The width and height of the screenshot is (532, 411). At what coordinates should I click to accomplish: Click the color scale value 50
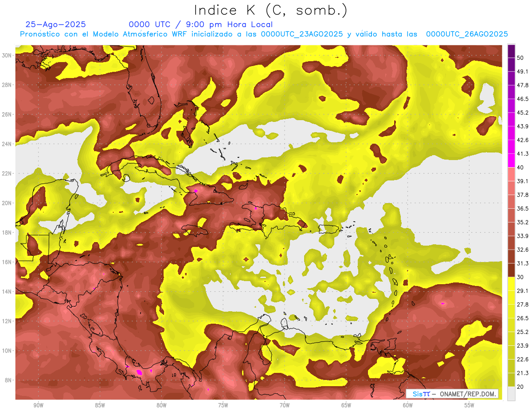(x=520, y=59)
